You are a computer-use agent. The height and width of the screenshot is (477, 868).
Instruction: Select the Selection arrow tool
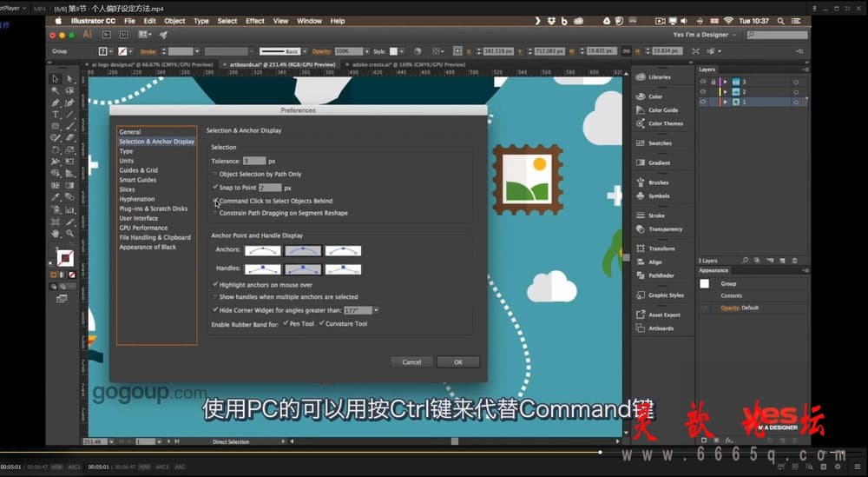(56, 79)
